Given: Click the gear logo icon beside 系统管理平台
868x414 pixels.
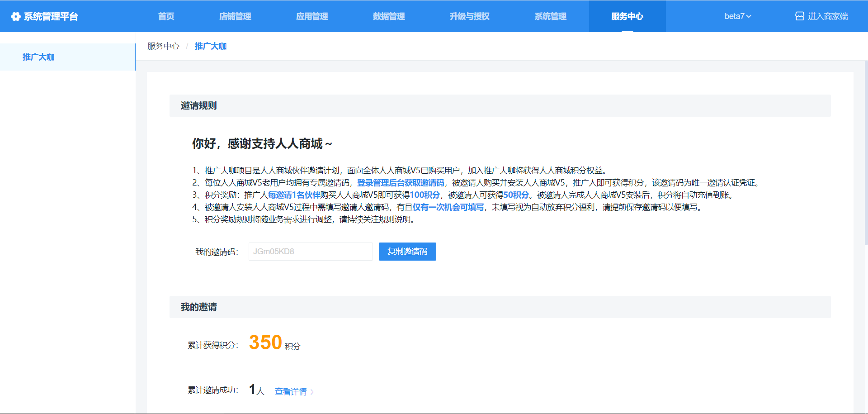Looking at the screenshot, I should pos(16,17).
